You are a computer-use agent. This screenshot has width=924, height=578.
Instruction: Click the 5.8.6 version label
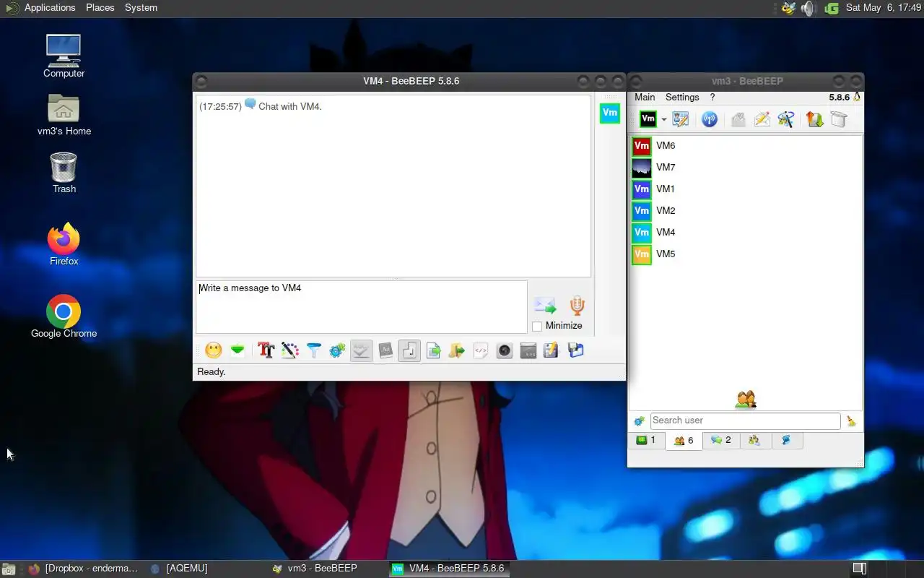(839, 97)
